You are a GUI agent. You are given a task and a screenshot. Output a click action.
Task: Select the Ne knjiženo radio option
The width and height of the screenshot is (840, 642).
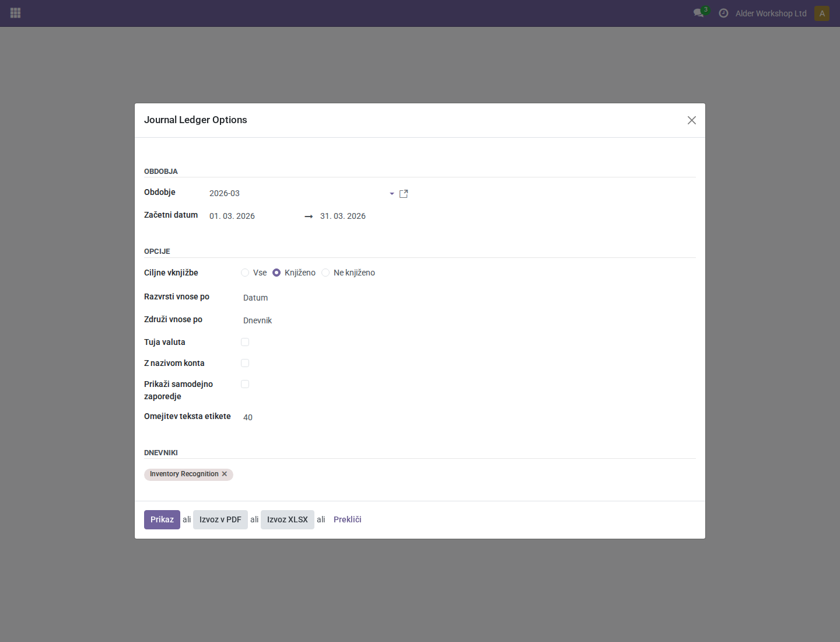pos(325,273)
